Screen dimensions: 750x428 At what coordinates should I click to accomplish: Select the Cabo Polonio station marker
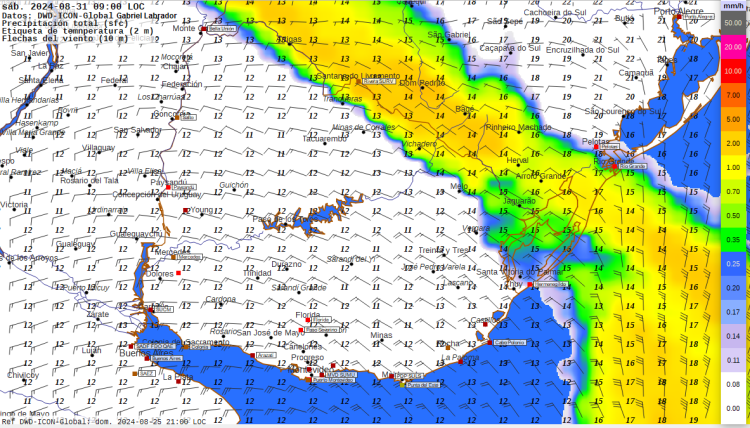pyautogui.click(x=490, y=342)
